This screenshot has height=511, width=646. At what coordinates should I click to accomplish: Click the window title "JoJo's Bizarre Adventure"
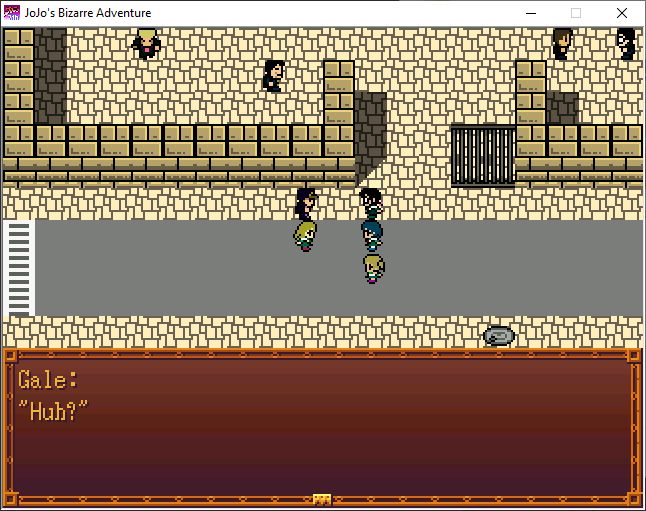(x=88, y=13)
